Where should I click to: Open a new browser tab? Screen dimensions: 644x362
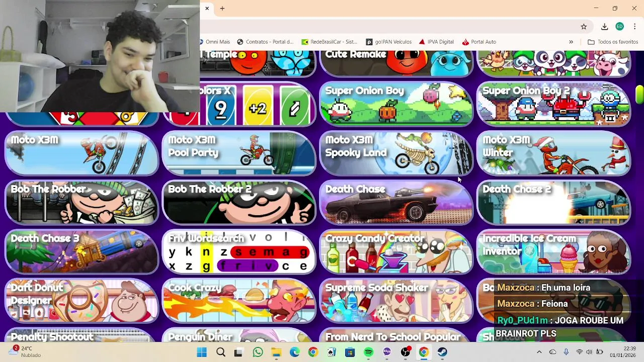(x=222, y=9)
